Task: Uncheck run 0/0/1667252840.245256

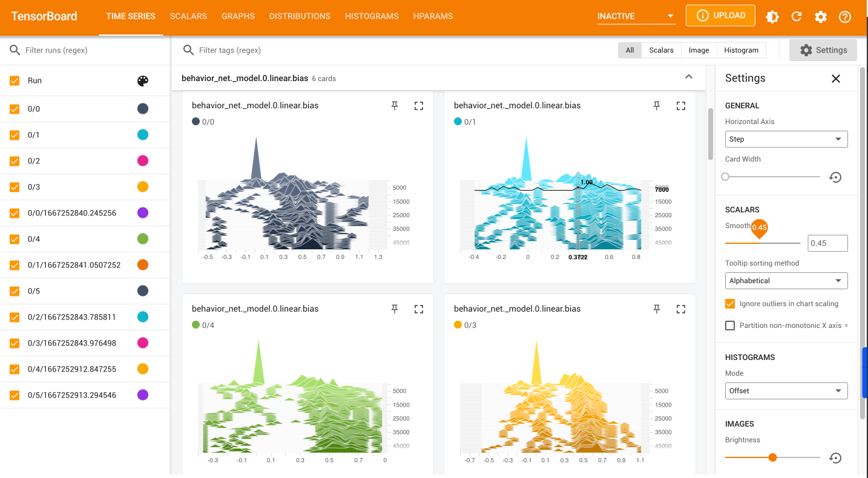Action: pos(15,214)
